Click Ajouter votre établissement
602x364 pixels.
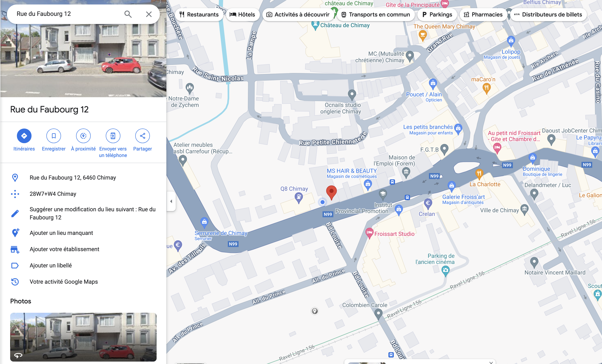click(x=64, y=249)
